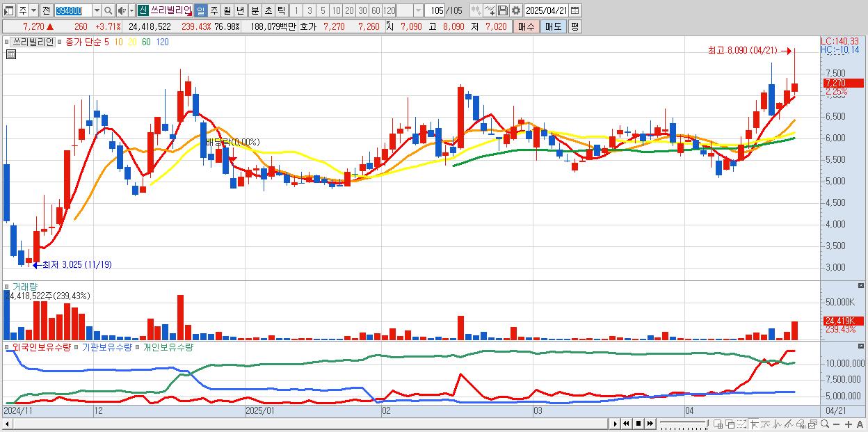The image size is (868, 432).
Task: Click the 매수 buy button
Action: coord(527,26)
